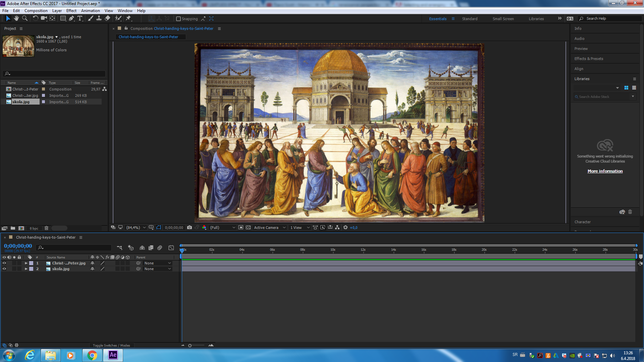Click the Search Help field

click(x=610, y=18)
